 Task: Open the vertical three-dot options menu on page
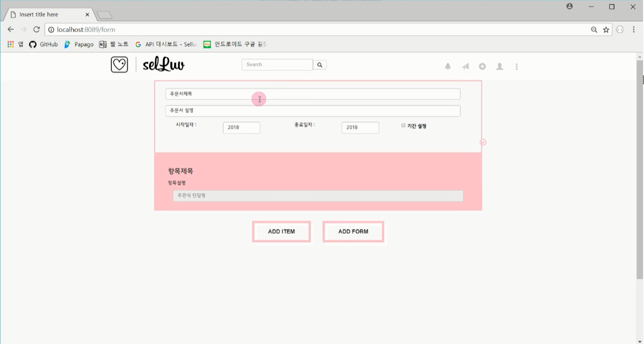[x=516, y=66]
